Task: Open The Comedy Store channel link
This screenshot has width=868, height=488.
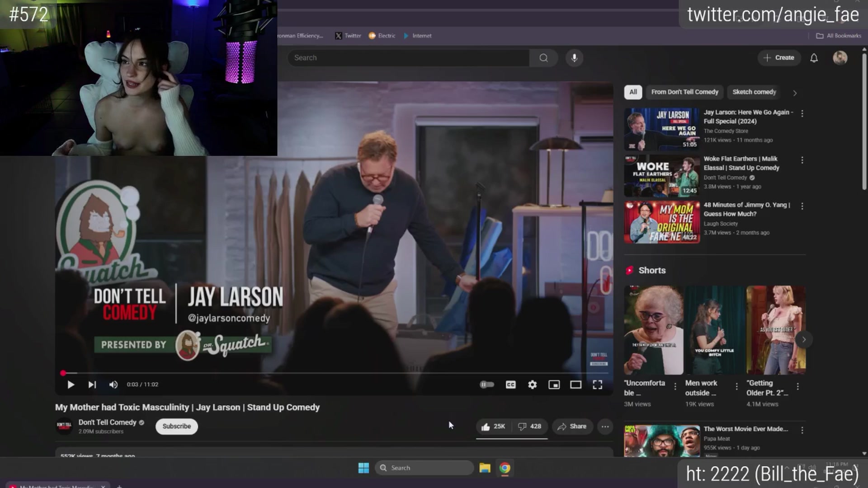Action: [x=726, y=131]
